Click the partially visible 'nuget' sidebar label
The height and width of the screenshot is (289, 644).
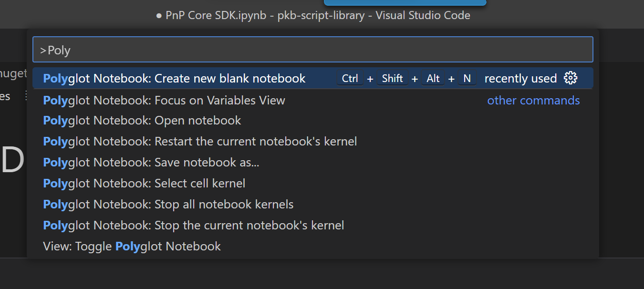pyautogui.click(x=13, y=74)
